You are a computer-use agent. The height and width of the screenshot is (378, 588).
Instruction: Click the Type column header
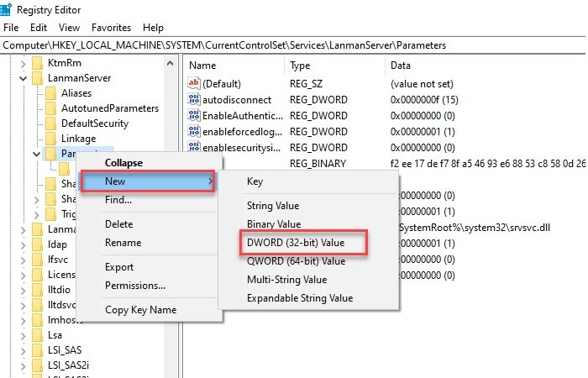(x=301, y=65)
